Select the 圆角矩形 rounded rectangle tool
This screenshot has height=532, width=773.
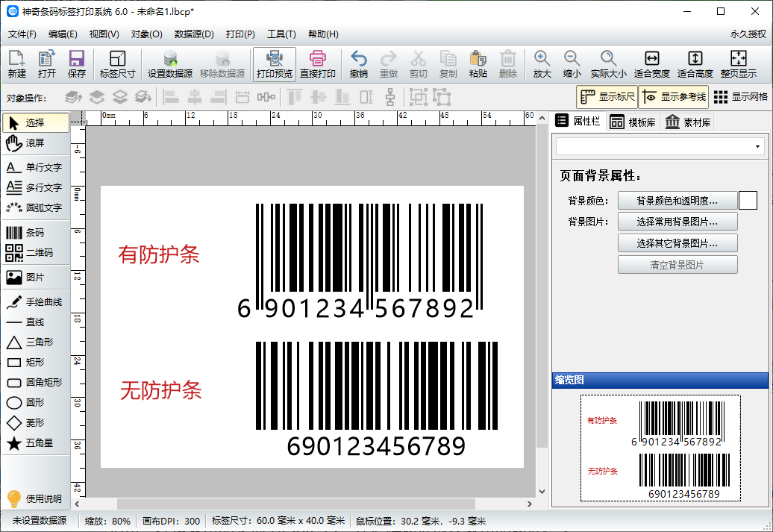click(x=36, y=383)
